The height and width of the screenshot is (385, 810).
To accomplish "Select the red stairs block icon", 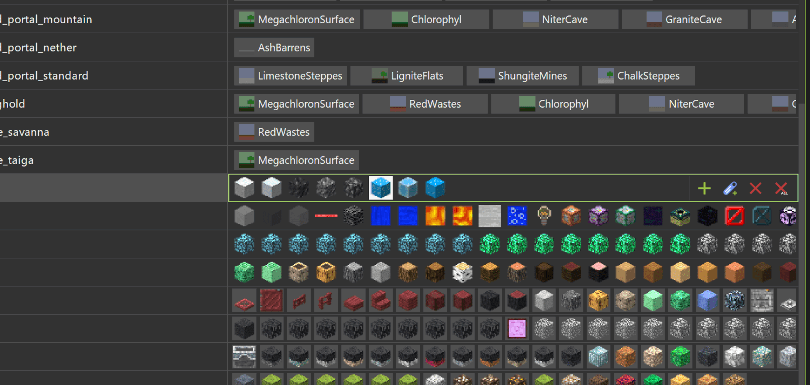I will tap(381, 300).
